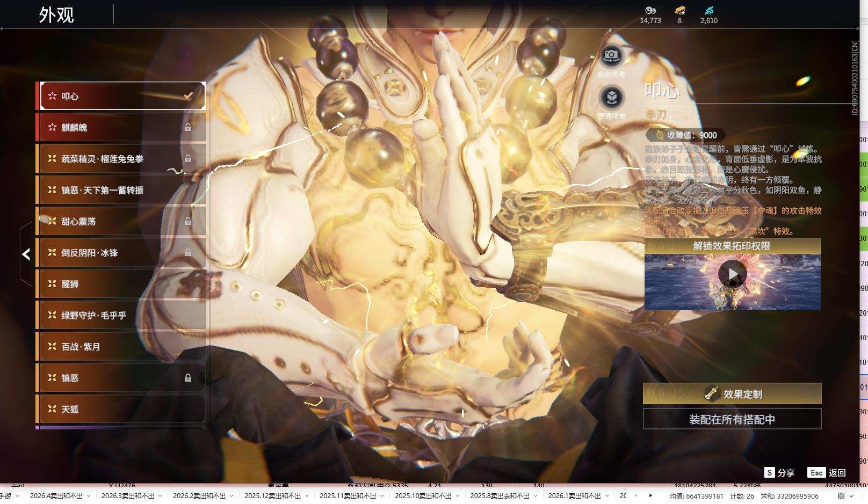Select the 醒狮 skin entry
The height and width of the screenshot is (504, 868).
122,284
